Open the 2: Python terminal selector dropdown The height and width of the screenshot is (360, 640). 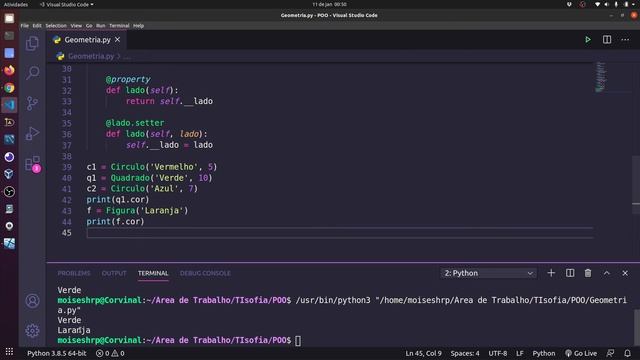[489, 273]
